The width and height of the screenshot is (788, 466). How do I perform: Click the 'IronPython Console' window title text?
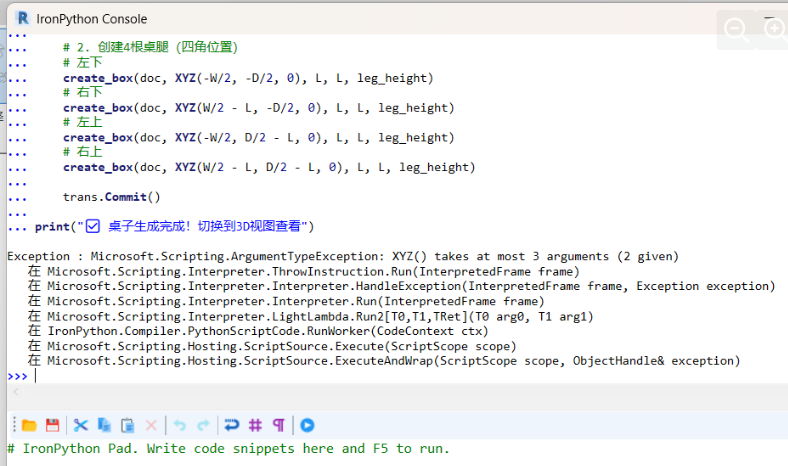(x=91, y=19)
